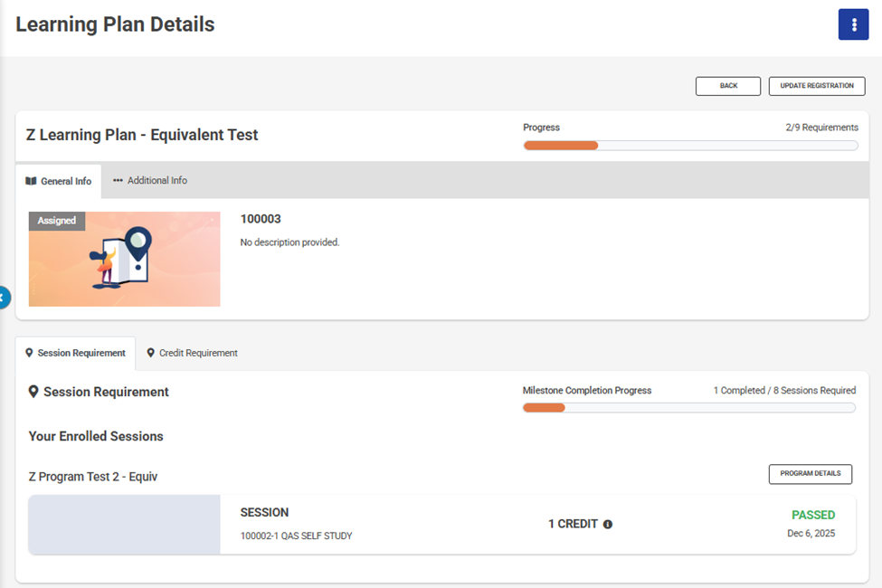Click the Session Requirement heading pin icon
Screen dimensions: 882x588
(x=33, y=392)
